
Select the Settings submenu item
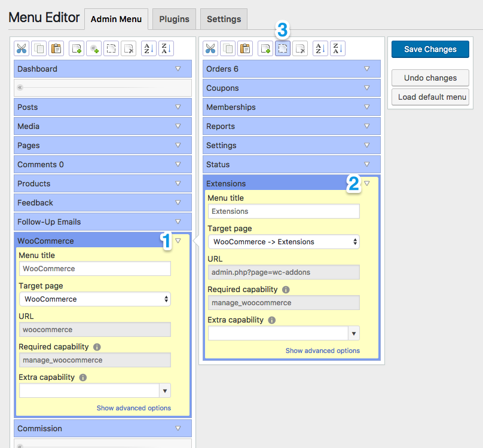(x=291, y=145)
